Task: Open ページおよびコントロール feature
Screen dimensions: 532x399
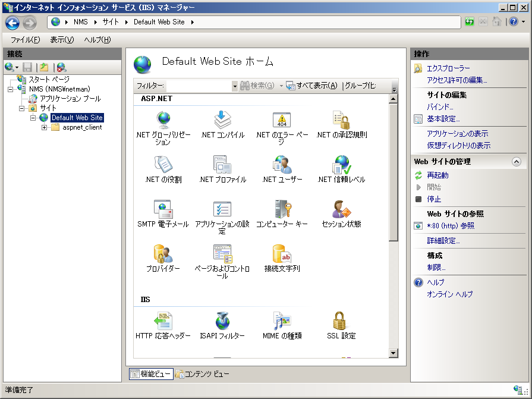Action: pos(222,262)
